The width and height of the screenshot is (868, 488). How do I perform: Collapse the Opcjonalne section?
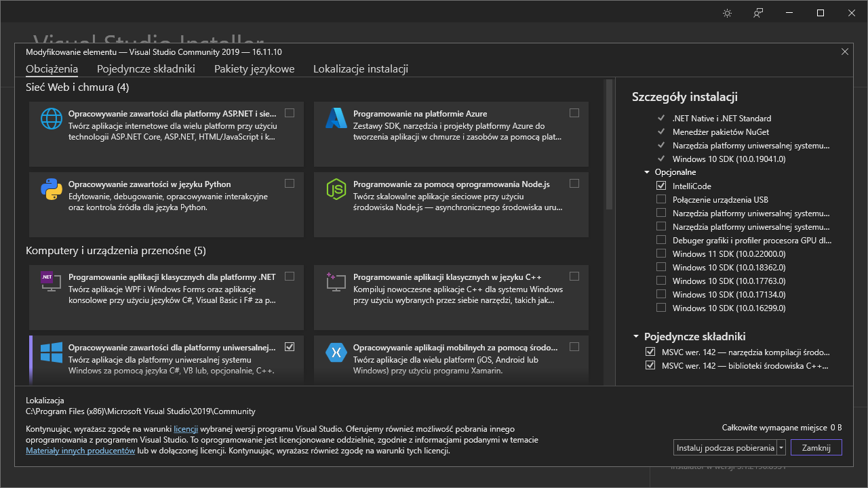646,171
